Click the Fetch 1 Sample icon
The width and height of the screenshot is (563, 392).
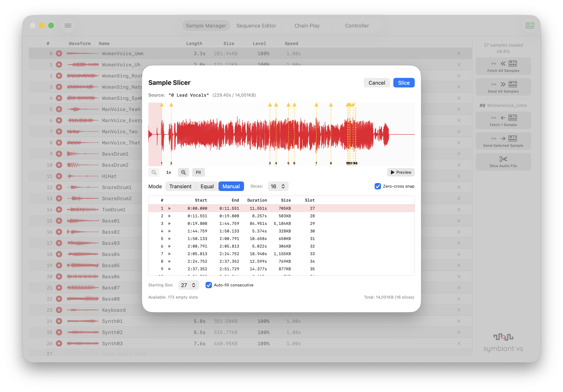(503, 118)
